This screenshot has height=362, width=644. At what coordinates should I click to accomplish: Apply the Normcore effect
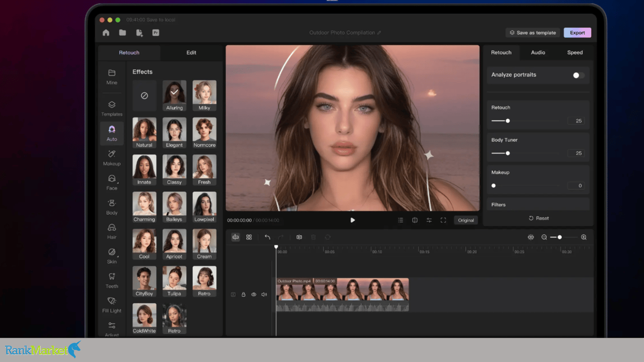(205, 133)
